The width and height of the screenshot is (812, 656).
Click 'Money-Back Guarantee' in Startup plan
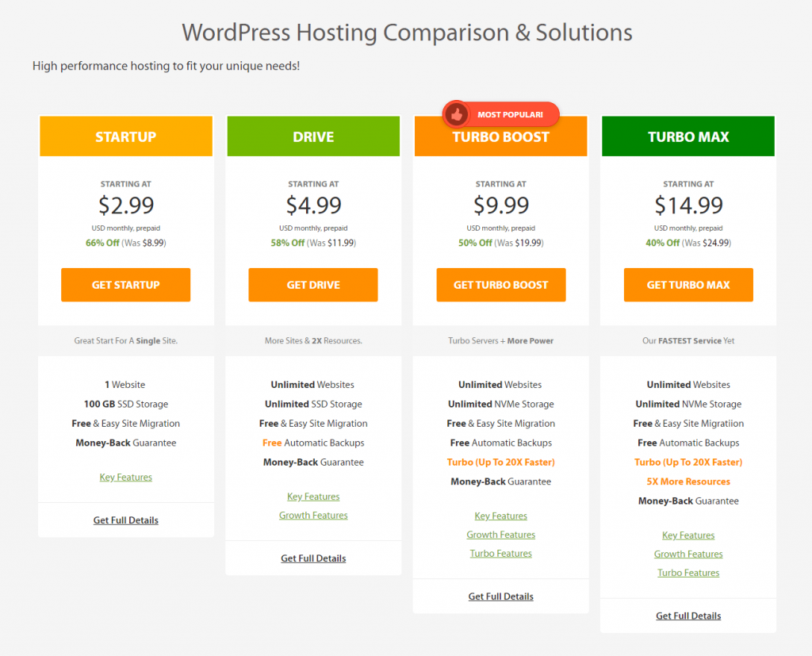tap(126, 443)
